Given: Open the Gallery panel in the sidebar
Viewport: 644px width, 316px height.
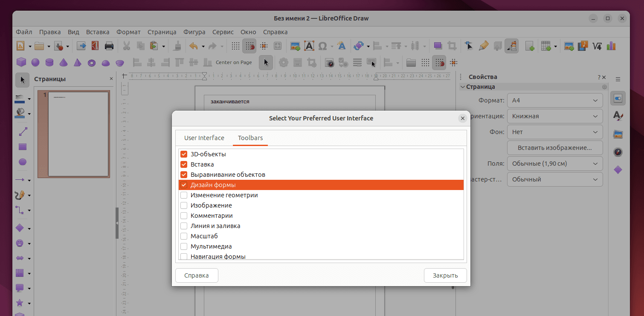Looking at the screenshot, I should (x=618, y=134).
